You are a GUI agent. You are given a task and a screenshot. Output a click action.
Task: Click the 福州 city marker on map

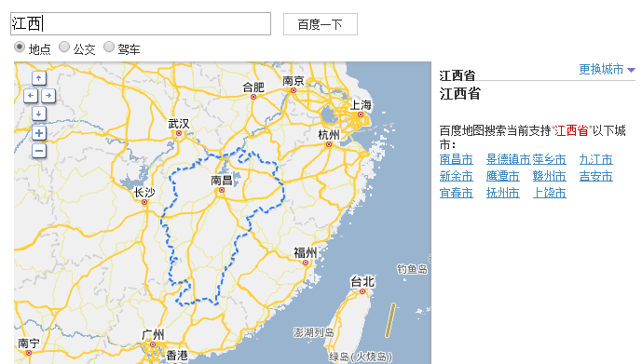pos(306,263)
